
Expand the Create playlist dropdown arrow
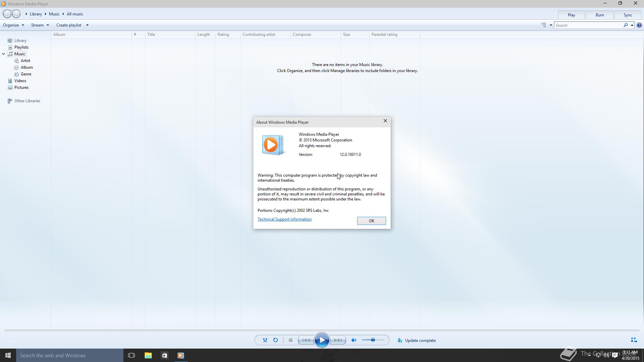(x=87, y=25)
